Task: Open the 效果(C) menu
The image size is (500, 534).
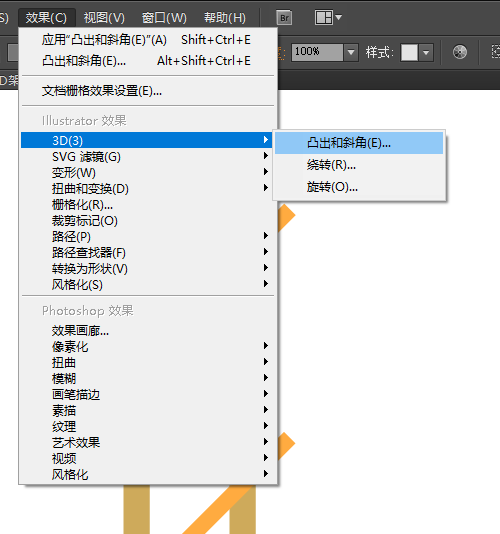Action: click(46, 18)
